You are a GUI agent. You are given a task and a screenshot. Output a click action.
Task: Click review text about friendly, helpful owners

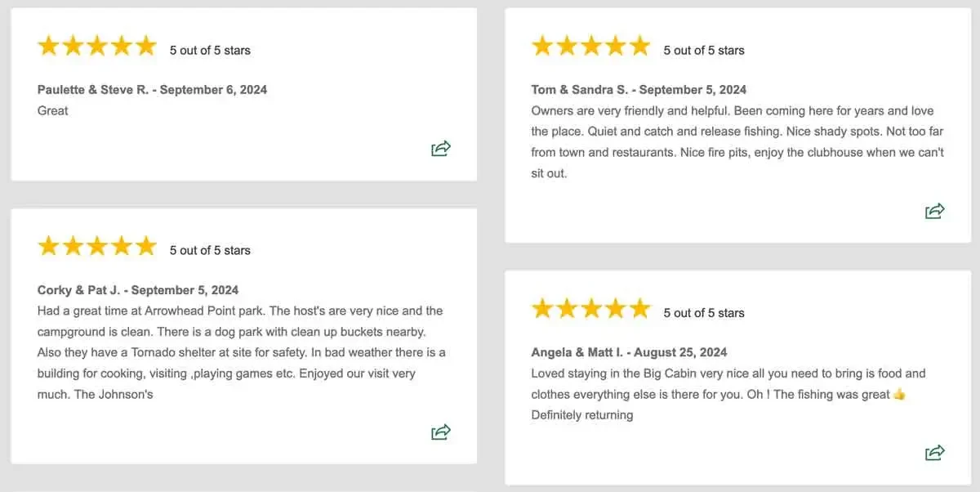point(737,142)
